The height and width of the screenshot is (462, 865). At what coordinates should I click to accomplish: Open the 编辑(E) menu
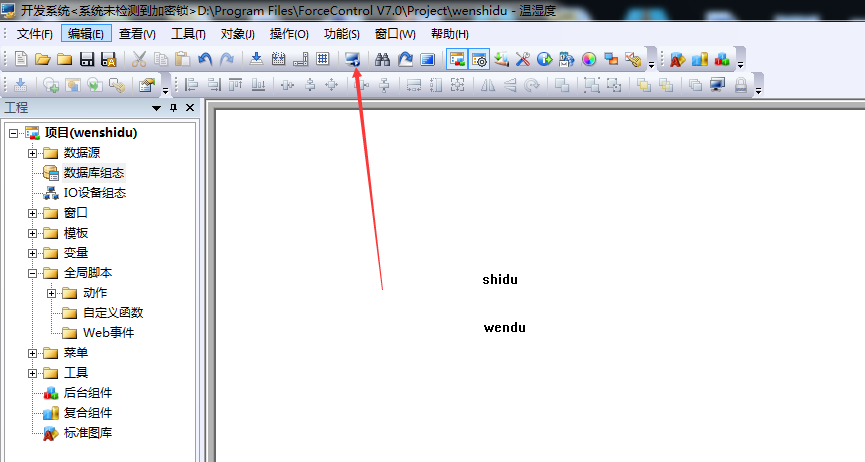point(86,34)
